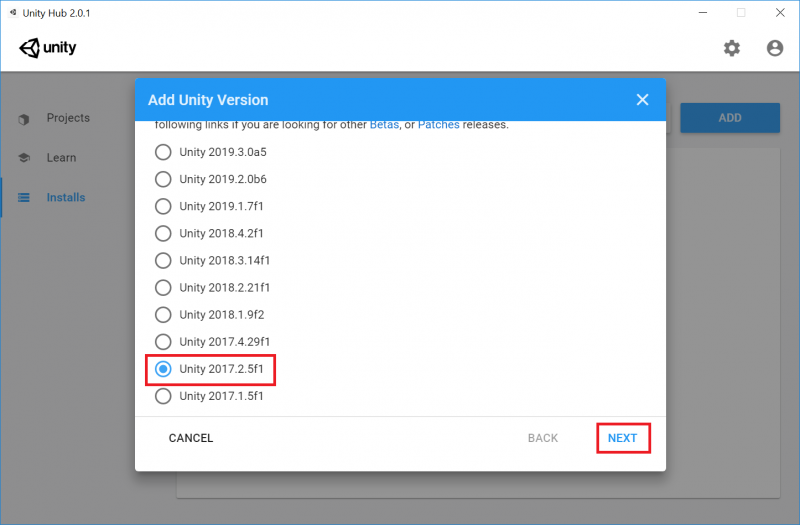
Task: Choose Unity 2018.4.2f1 version
Action: (163, 233)
